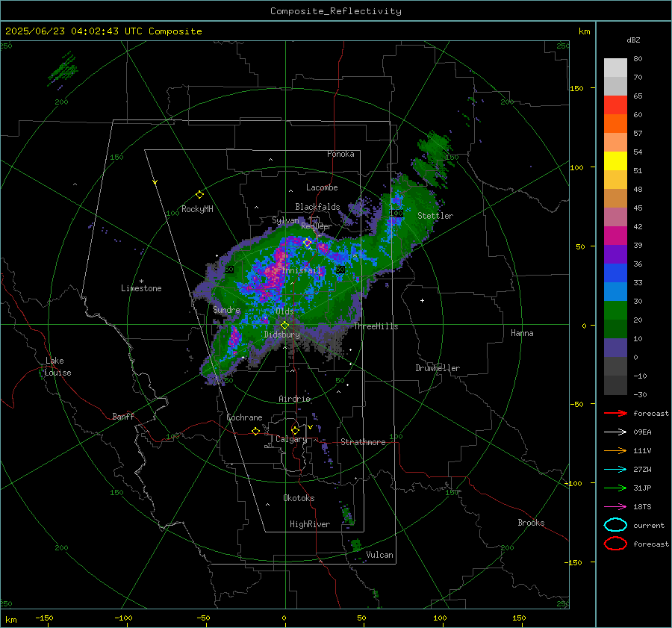This screenshot has width=672, height=628.
Task: Click the red forecast arrow legend icon
Action: click(615, 413)
